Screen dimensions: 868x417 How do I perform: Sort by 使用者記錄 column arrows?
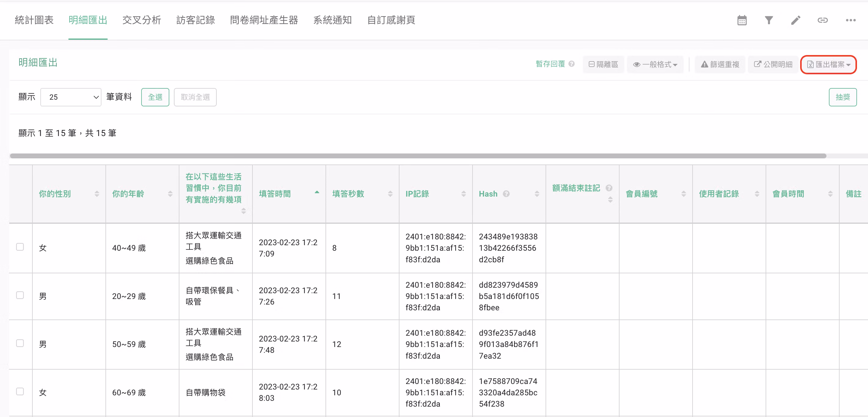[757, 194]
